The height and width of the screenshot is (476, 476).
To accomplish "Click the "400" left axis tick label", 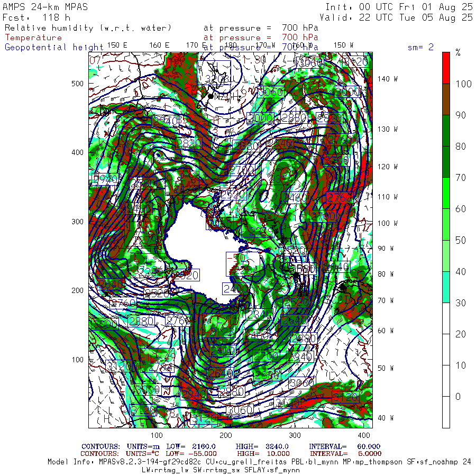I will (x=77, y=152).
